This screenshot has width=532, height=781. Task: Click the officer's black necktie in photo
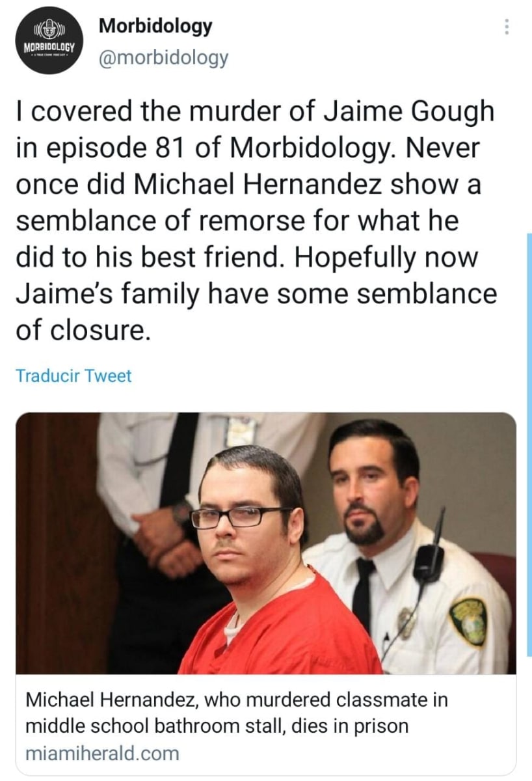(x=363, y=596)
